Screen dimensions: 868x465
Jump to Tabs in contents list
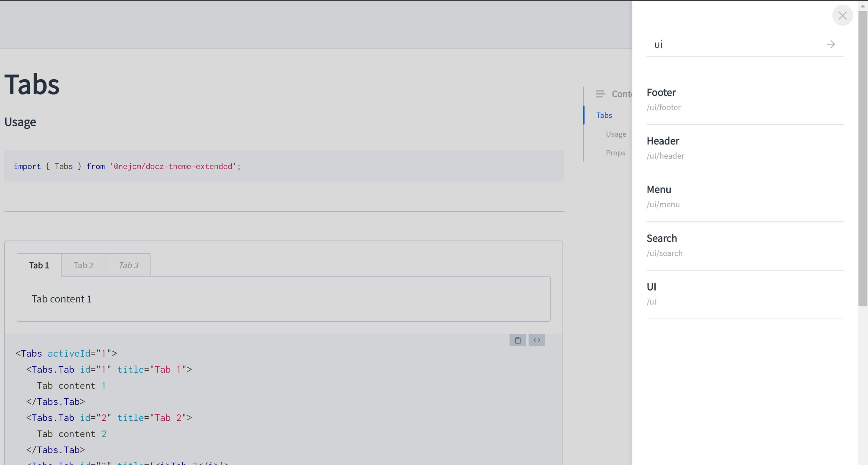[604, 115]
